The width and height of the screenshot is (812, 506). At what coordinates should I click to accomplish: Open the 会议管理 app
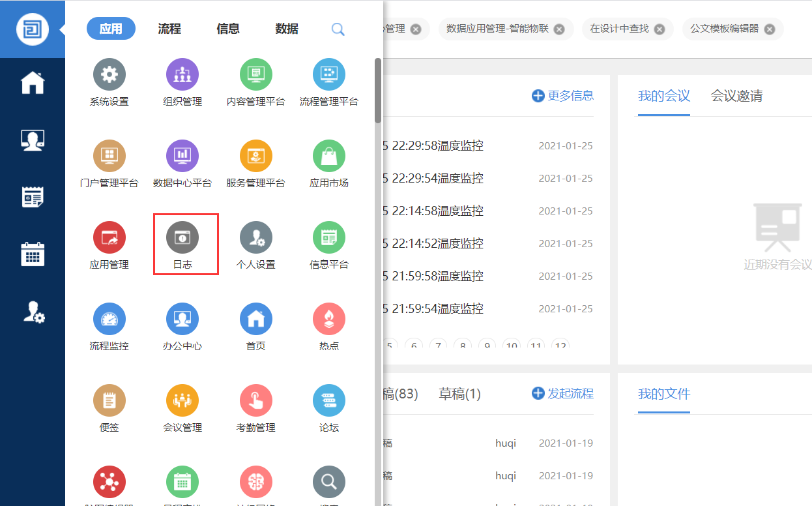pos(182,408)
